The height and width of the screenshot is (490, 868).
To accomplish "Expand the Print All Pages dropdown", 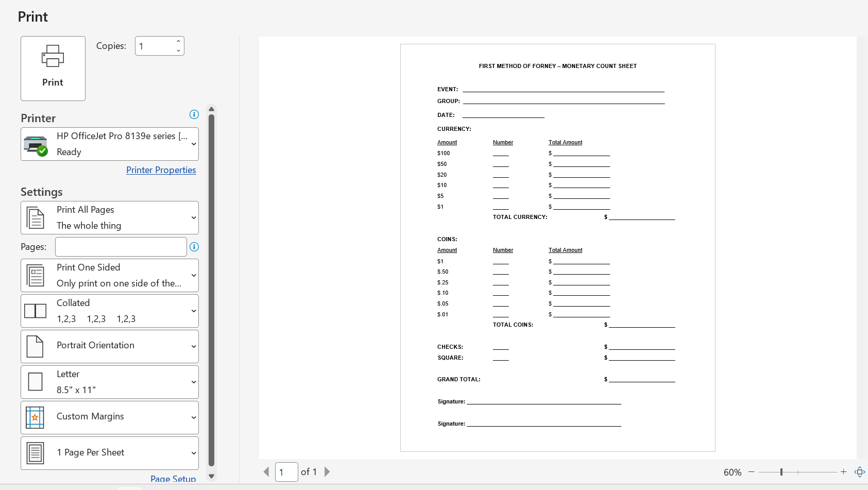I will point(110,217).
